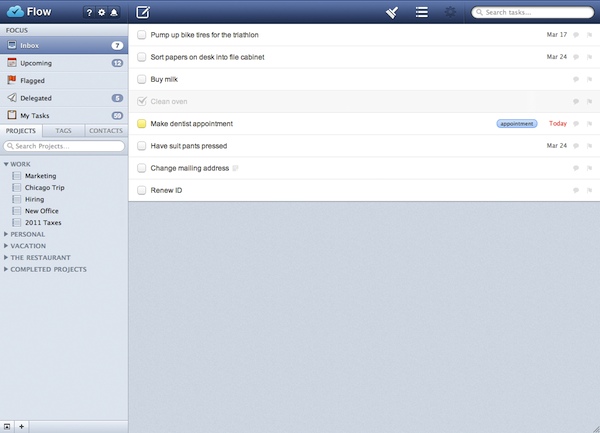The width and height of the screenshot is (600, 433).
Task: Click the dimmed gear icon in toolbar
Action: [x=450, y=12]
